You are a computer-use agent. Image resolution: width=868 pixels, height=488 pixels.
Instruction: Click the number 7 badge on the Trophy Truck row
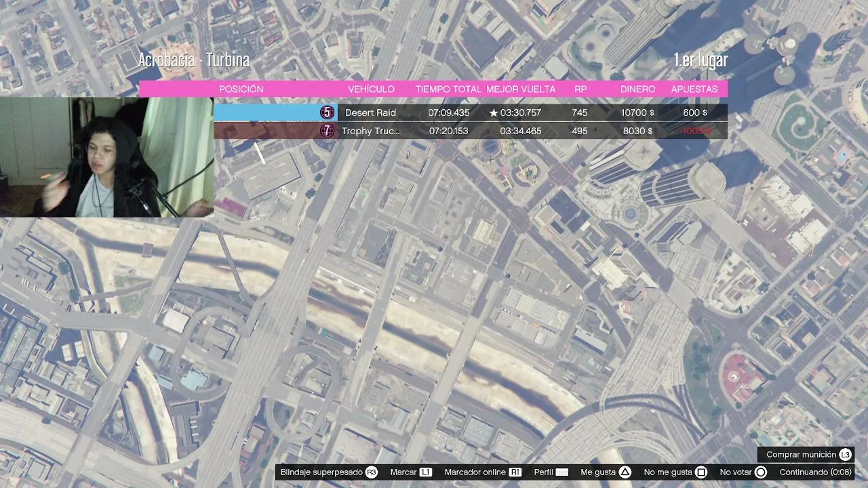pos(327,131)
